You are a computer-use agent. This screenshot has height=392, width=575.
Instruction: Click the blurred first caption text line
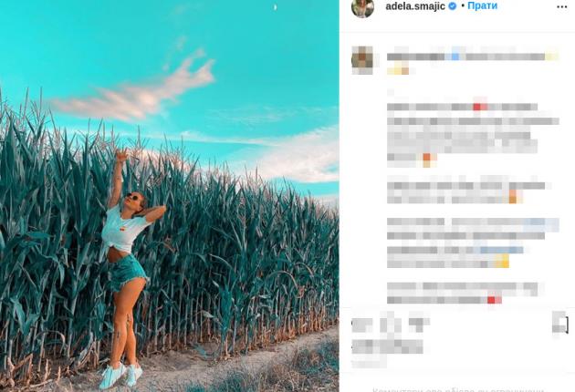473,57
